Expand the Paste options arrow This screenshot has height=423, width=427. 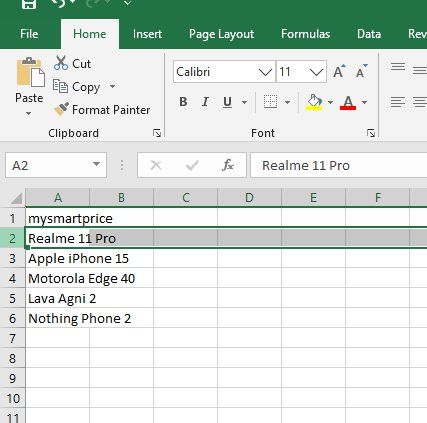(29, 113)
